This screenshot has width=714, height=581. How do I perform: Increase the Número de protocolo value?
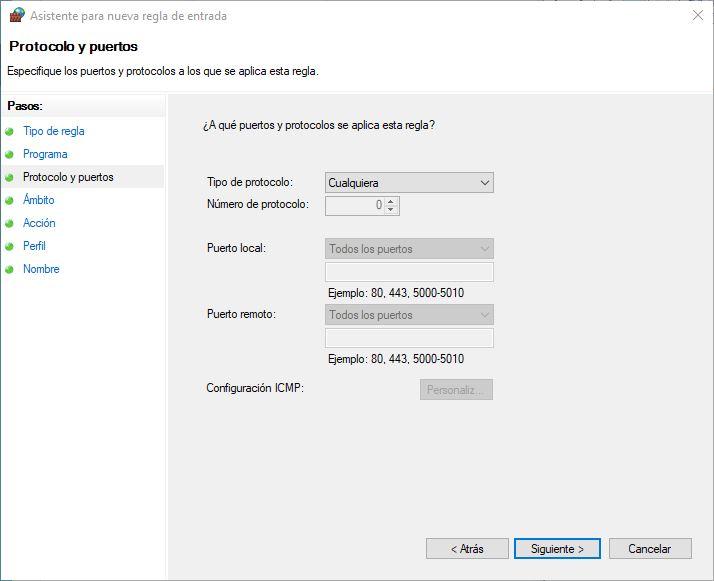click(391, 201)
